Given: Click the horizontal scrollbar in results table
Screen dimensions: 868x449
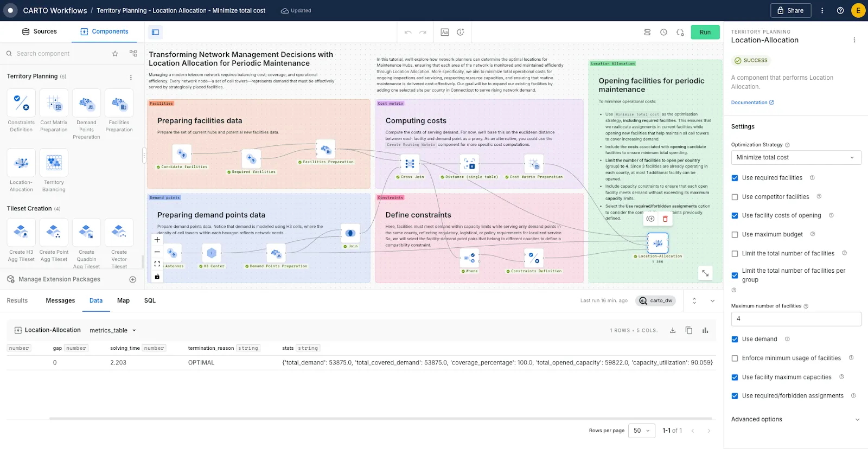Looking at the screenshot, I should pyautogui.click(x=380, y=418).
